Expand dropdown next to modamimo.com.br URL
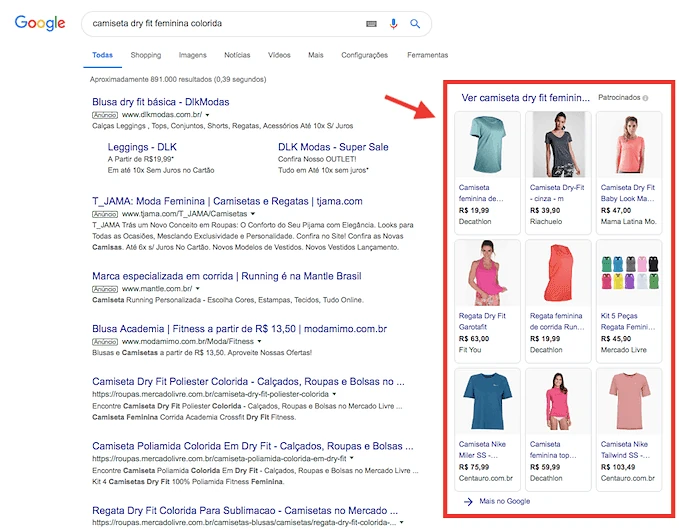The height and width of the screenshot is (530, 679). pyautogui.click(x=259, y=342)
